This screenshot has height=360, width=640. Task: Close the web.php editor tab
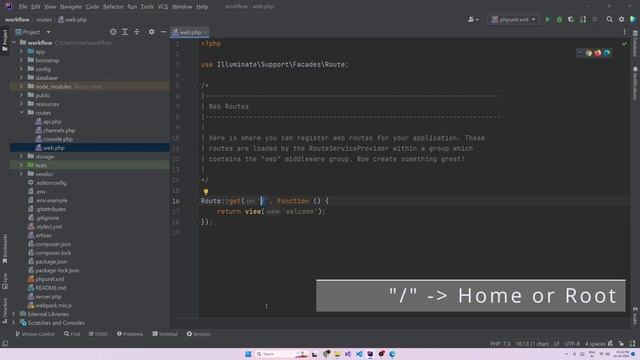coord(205,32)
